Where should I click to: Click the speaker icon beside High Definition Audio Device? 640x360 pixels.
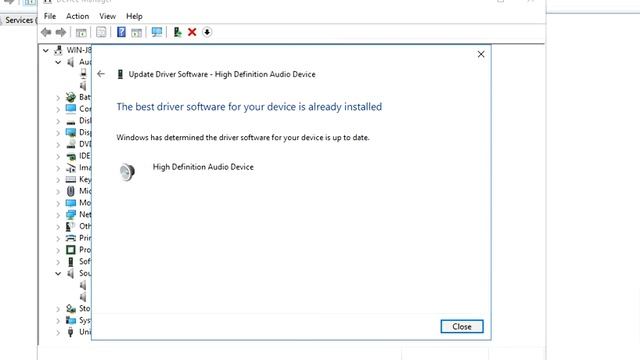coord(127,172)
